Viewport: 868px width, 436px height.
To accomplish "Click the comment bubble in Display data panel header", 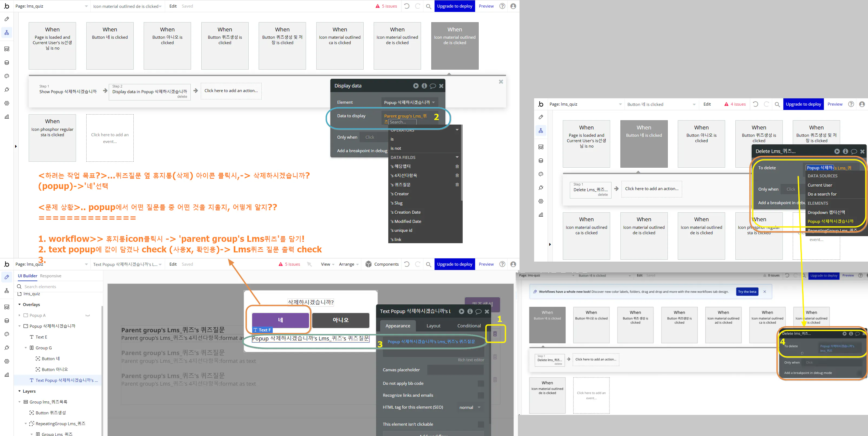I will click(433, 86).
